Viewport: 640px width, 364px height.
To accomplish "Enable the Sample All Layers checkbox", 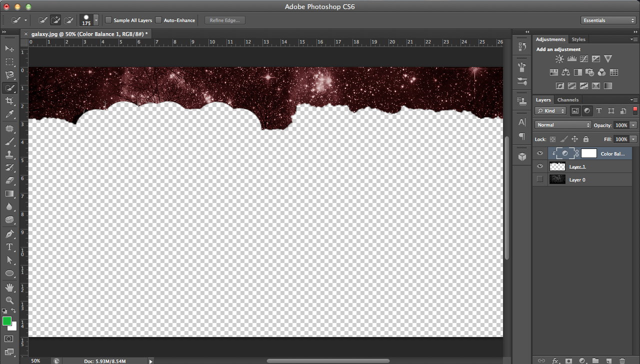I will tap(108, 20).
